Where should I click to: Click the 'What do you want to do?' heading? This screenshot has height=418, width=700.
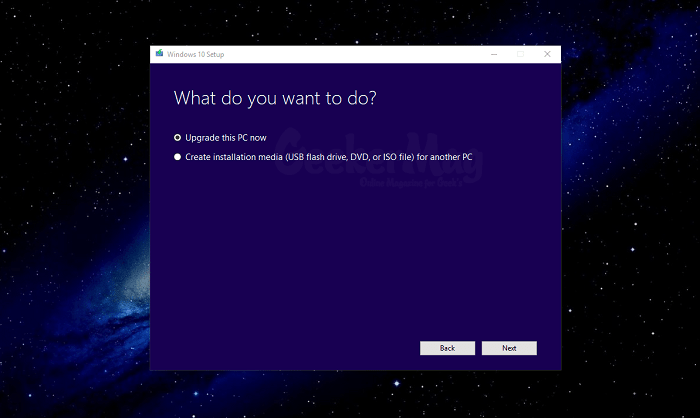coord(275,98)
